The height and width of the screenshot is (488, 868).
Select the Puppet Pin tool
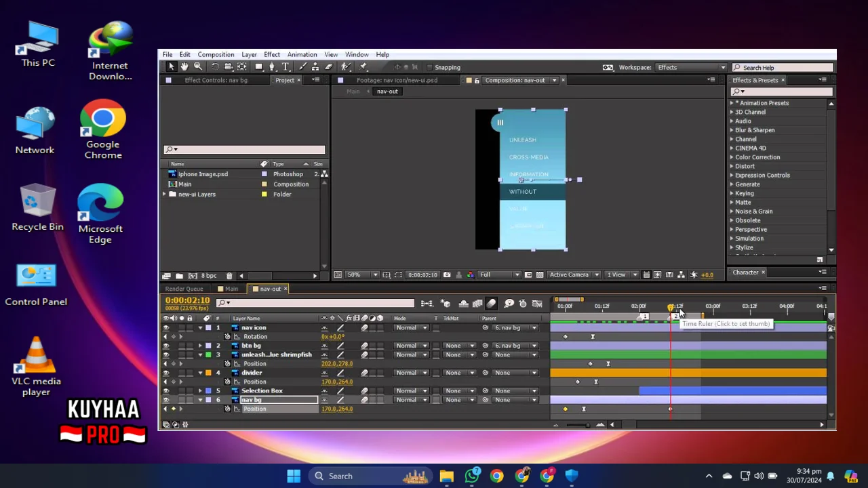[x=363, y=66]
